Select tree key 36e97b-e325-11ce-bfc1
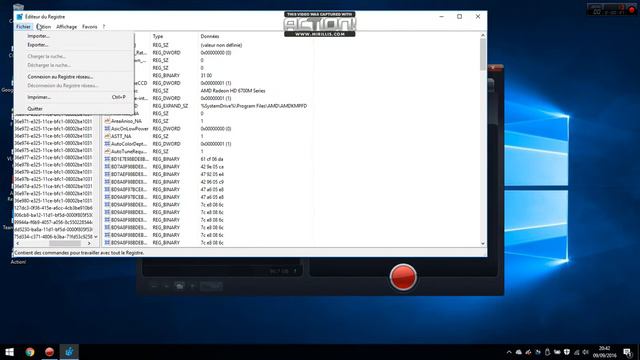 coord(53,179)
